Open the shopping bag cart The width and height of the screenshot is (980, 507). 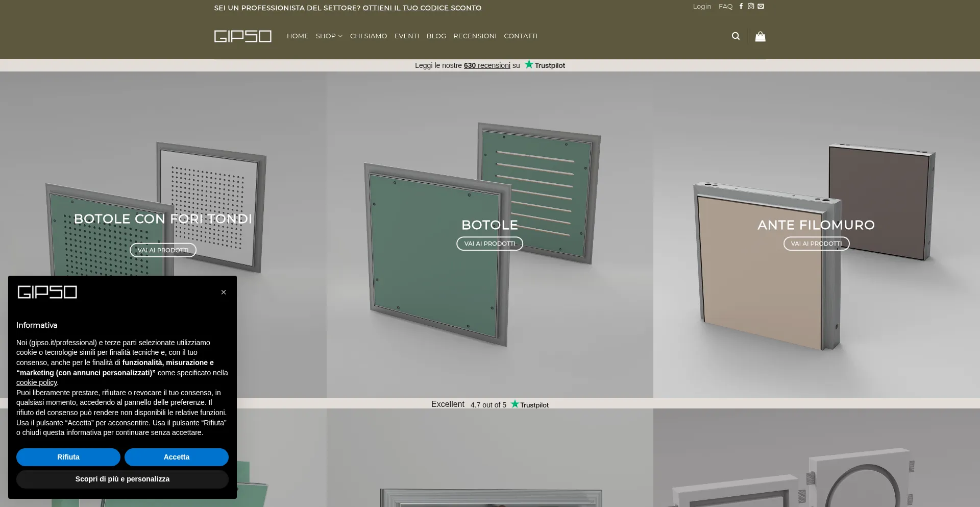pos(760,36)
